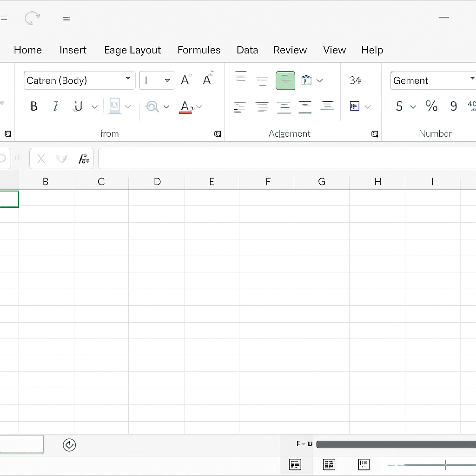Viewport: 476px width, 476px height.
Task: Click the Increase font size icon
Action: pos(185,80)
